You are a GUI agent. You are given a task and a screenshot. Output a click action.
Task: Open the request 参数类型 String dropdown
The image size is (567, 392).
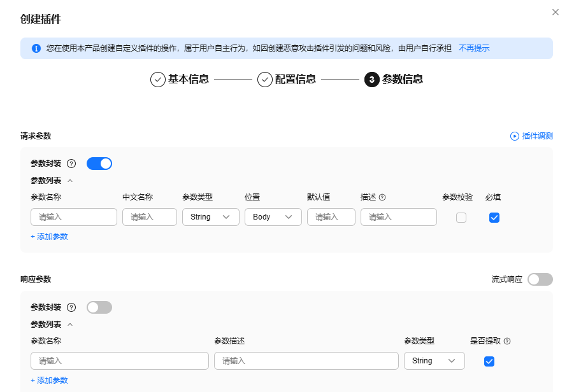(210, 217)
